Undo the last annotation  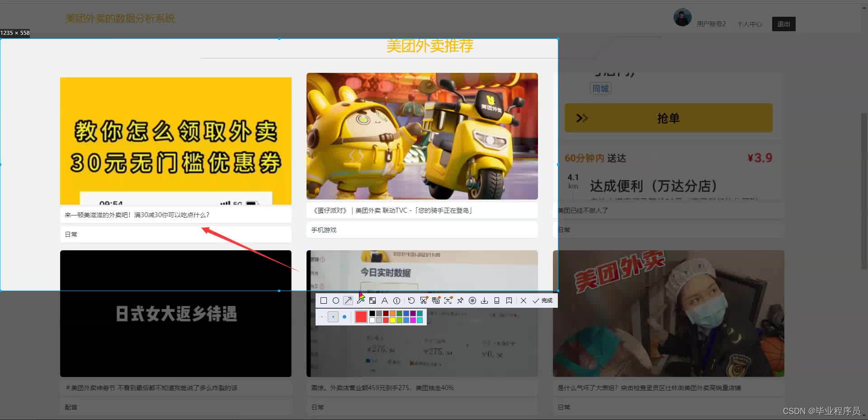[x=411, y=301]
